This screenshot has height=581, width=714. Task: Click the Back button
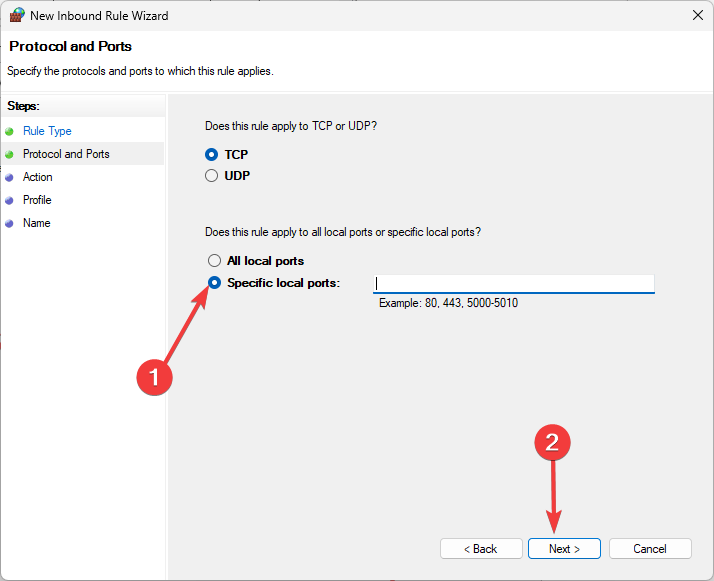[481, 549]
